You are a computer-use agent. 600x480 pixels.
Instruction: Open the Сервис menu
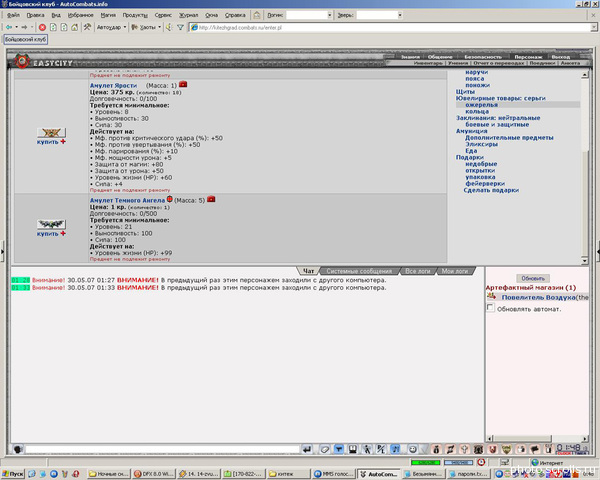point(163,15)
